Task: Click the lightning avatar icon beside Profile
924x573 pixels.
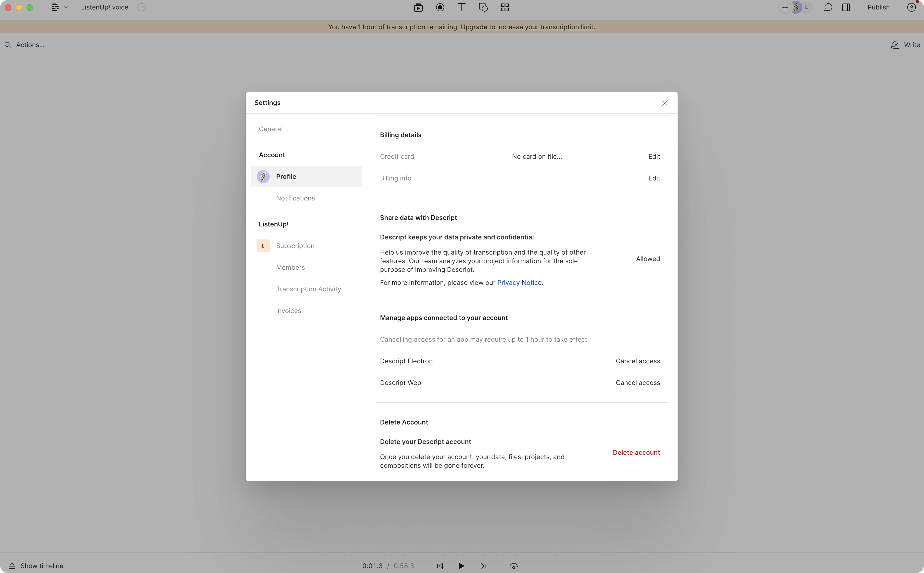Action: 263,177
